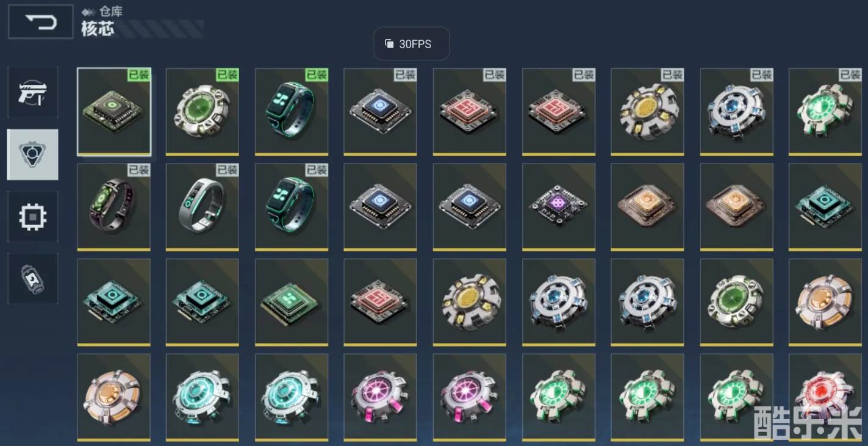The height and width of the screenshot is (446, 868).
Task: Choose the unequipped yellow gear core
Action: click(x=470, y=302)
